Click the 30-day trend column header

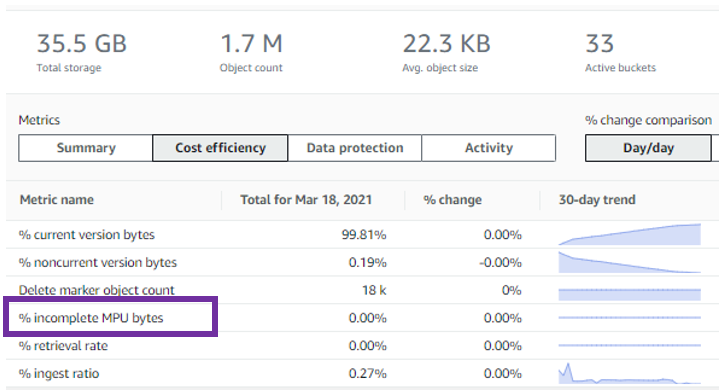click(597, 200)
